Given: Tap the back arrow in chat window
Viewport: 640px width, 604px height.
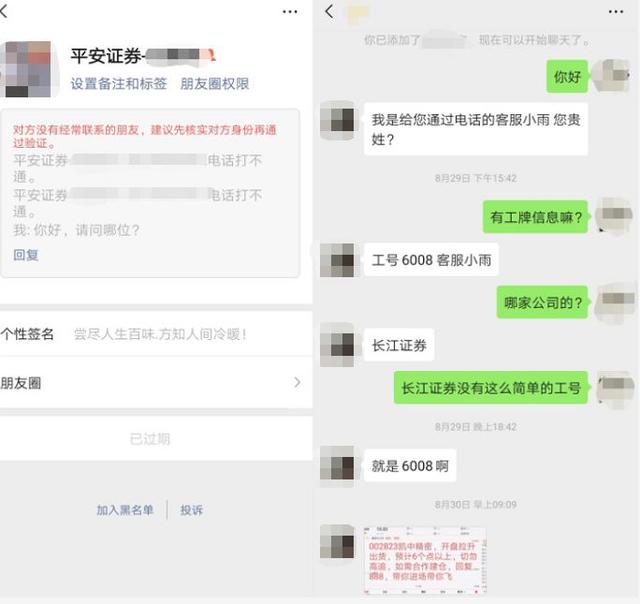Looking at the screenshot, I should [329, 11].
